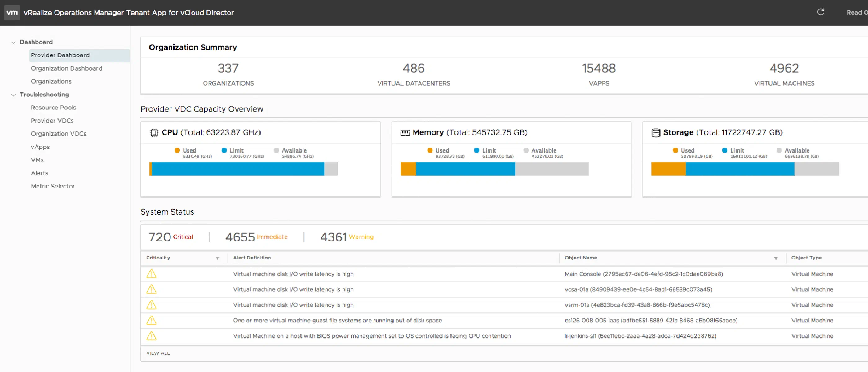Open the Criticality column filter
Image resolution: width=868 pixels, height=372 pixels.
coord(218,258)
